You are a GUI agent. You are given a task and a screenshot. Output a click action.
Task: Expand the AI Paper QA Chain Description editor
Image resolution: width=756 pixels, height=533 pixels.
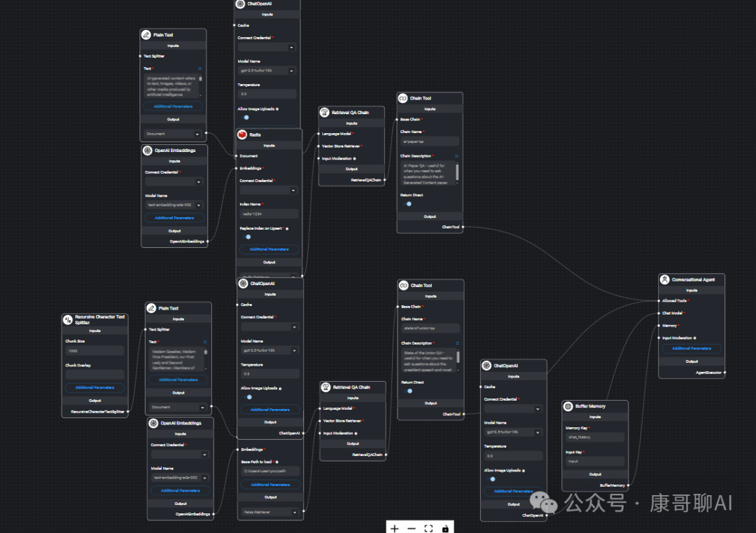[456, 155]
